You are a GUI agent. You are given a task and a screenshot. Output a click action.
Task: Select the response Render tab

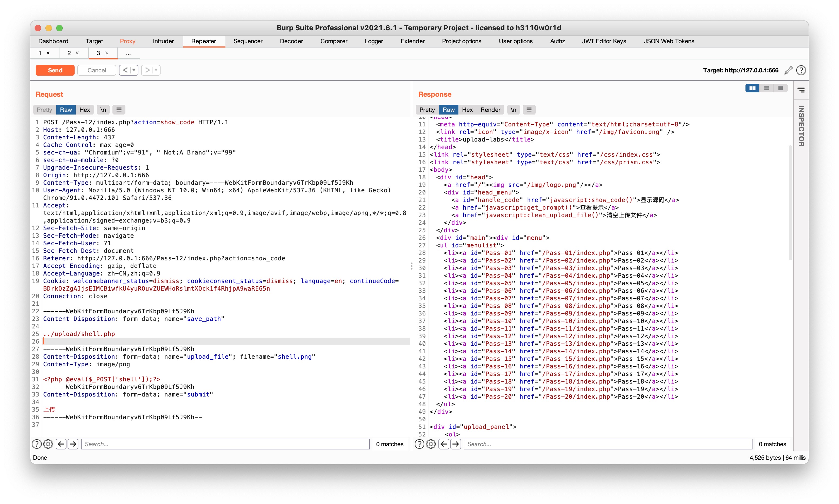point(490,110)
